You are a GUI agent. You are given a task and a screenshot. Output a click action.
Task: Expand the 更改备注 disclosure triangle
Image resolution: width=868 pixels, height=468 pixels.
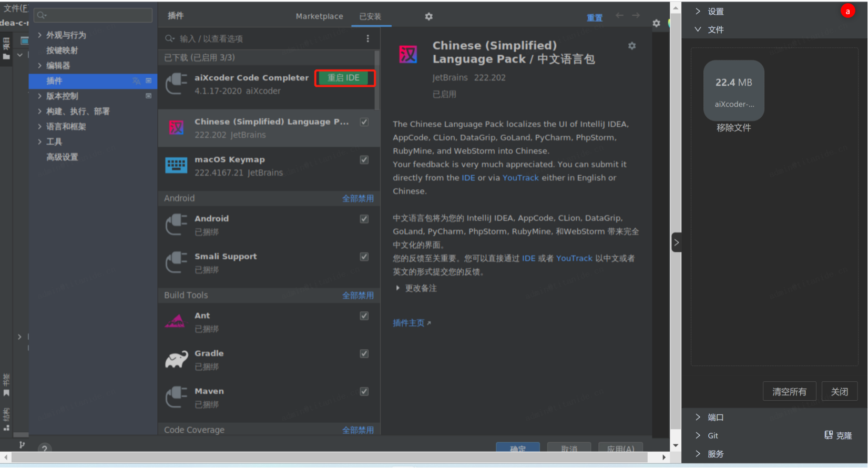coord(397,288)
